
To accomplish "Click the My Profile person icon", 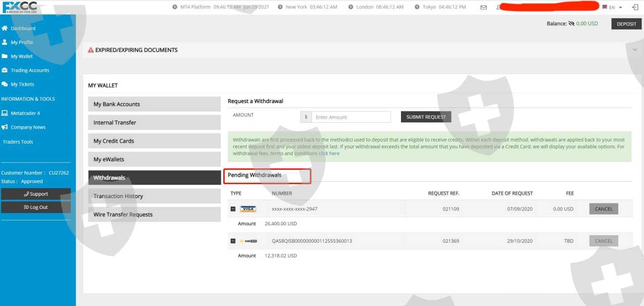I will [x=5, y=42].
